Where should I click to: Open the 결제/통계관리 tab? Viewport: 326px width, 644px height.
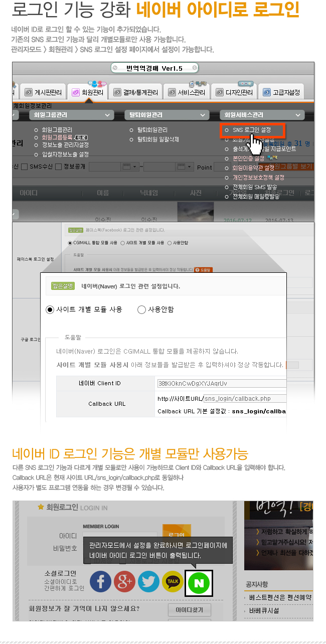click(x=135, y=92)
